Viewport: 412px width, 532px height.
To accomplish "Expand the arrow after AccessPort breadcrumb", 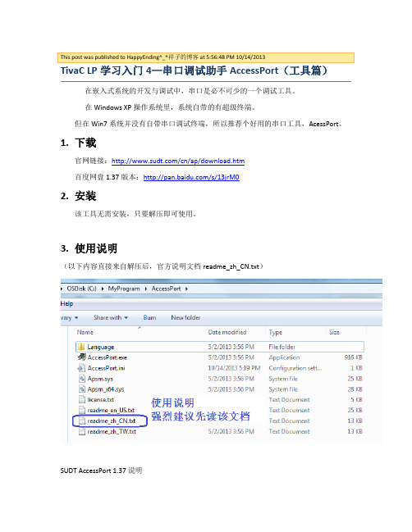I will 186,289.
